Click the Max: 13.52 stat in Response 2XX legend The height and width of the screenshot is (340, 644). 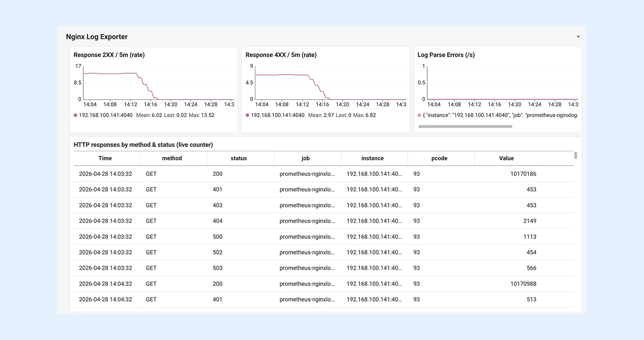pos(201,115)
